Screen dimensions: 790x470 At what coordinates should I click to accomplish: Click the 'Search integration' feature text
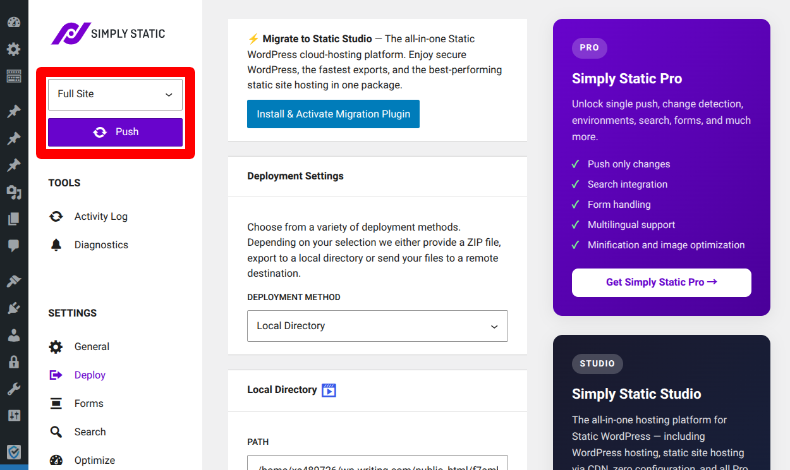click(x=627, y=184)
